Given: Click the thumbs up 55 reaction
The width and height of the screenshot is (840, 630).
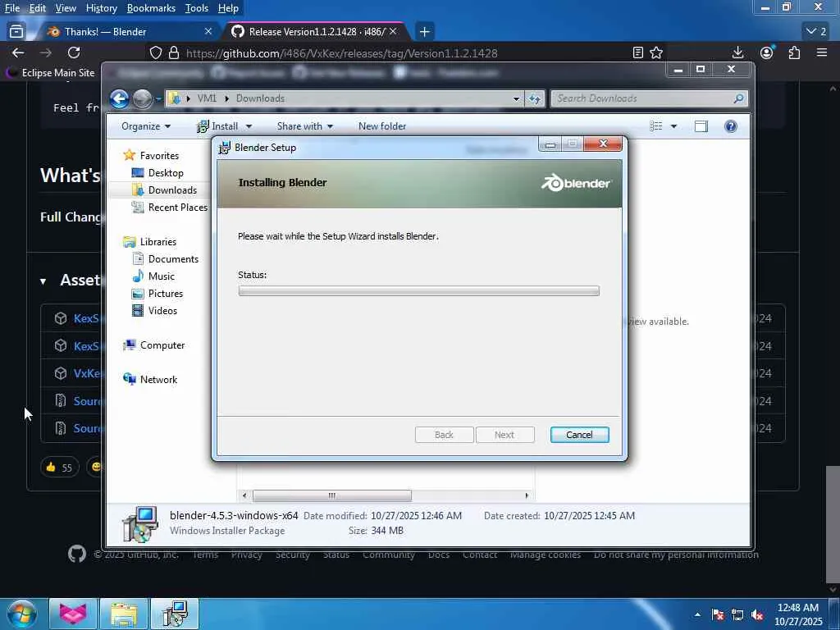Looking at the screenshot, I should pos(59,467).
